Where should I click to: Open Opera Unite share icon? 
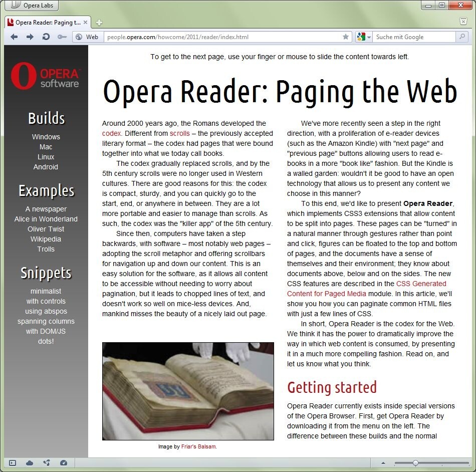tap(47, 463)
